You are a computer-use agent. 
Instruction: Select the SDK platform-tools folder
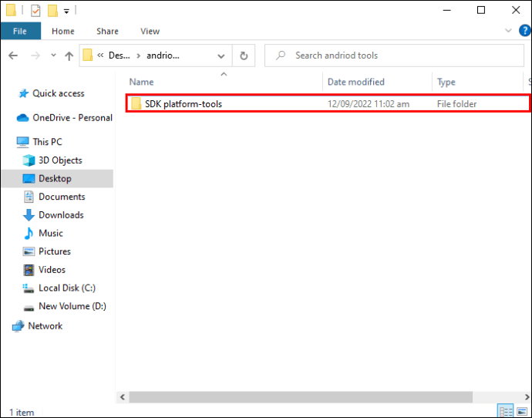pos(327,103)
